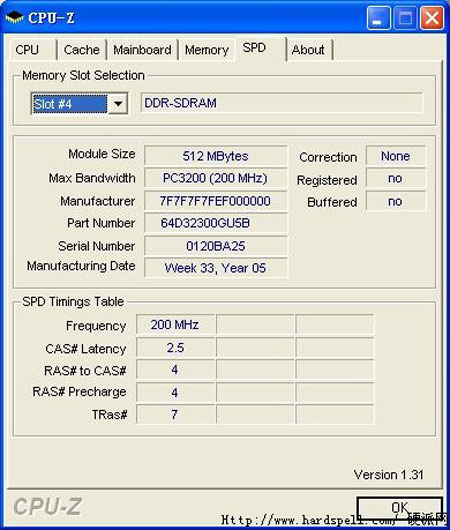Click manufacturer value 7F7F7F7FEF000000
Screen dimensions: 450x530
coord(215,201)
